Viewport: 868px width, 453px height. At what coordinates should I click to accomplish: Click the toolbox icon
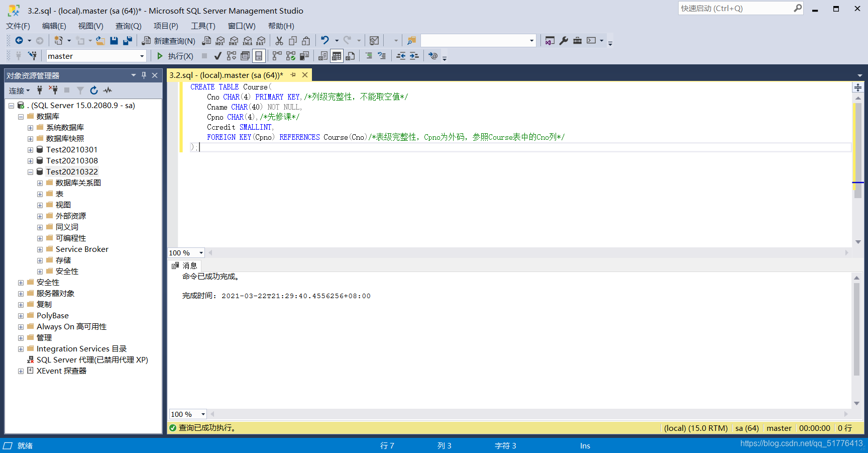tap(577, 41)
